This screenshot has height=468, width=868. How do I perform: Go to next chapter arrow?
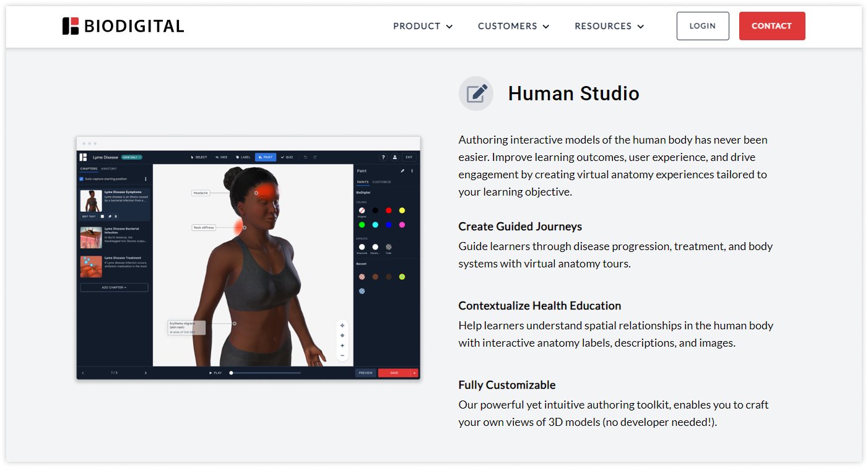pos(145,373)
